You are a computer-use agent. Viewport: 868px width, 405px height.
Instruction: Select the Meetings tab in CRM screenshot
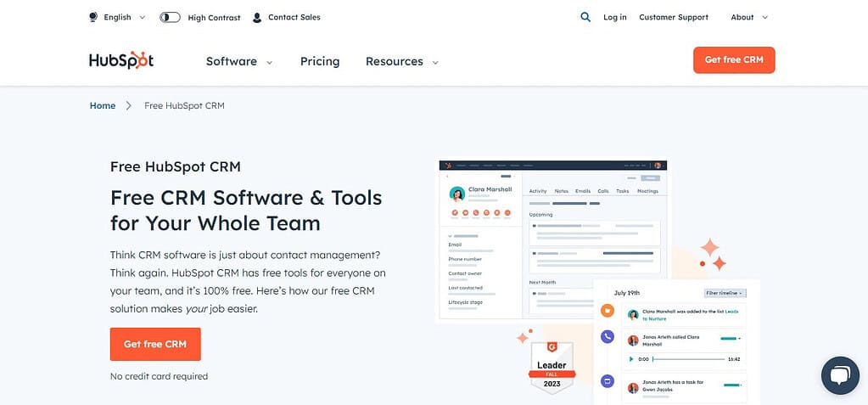click(647, 191)
